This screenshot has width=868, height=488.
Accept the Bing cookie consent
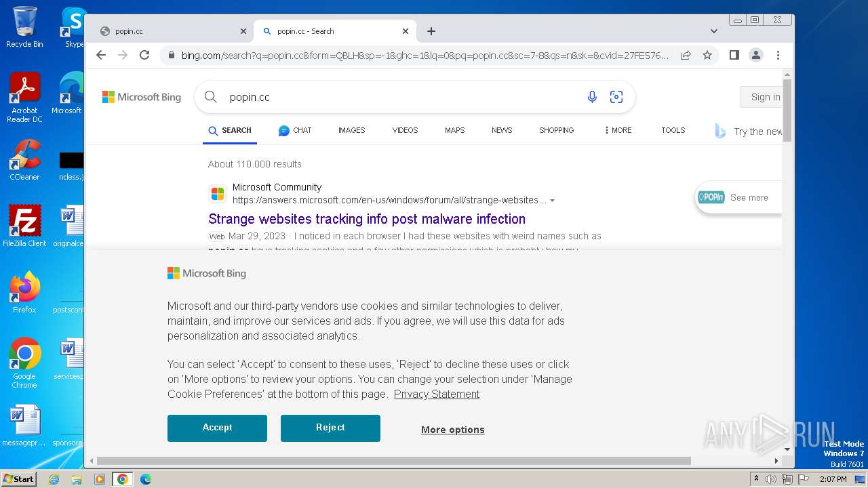tap(217, 428)
